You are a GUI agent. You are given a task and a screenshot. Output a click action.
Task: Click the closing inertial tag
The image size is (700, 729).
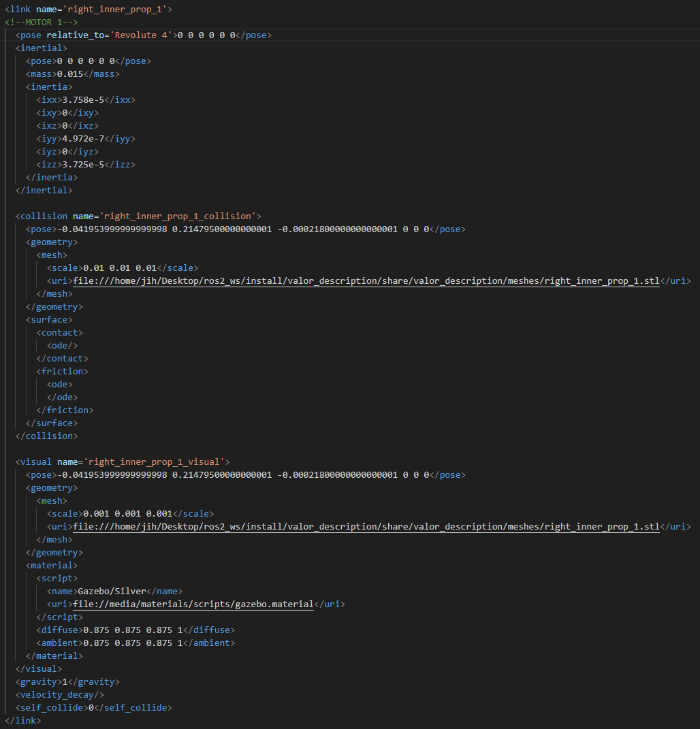click(x=44, y=191)
